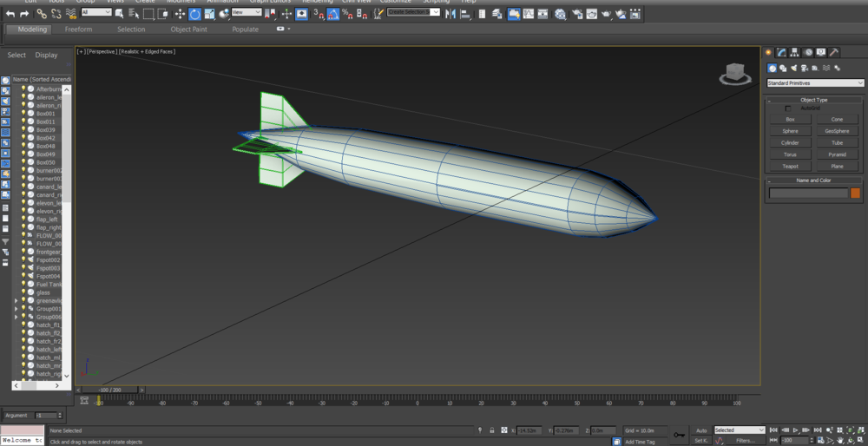
Task: Collapse the Object Type rollout
Action: tap(814, 100)
